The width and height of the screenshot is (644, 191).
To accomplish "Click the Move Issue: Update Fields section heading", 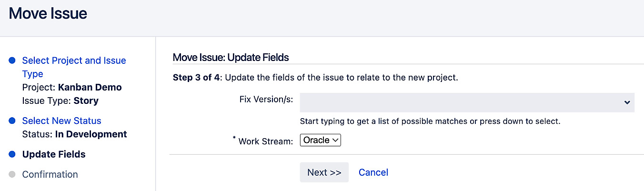I will pos(231,58).
